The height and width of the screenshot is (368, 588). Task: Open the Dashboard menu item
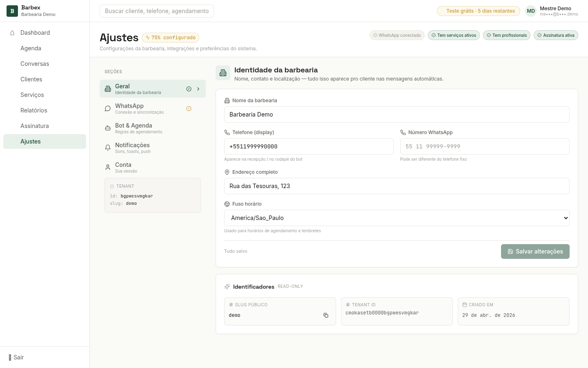click(x=45, y=33)
